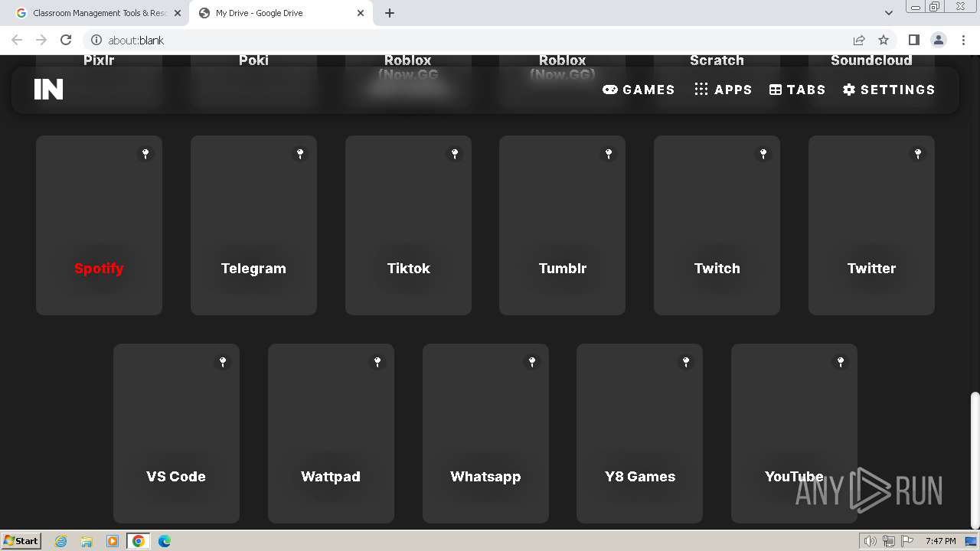Image resolution: width=980 pixels, height=551 pixels.
Task: Pin the VS Code card
Action: pyautogui.click(x=223, y=362)
